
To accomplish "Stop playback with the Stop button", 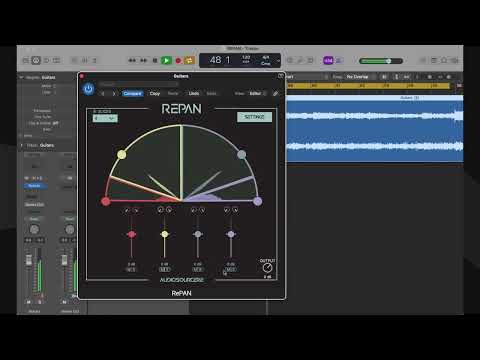I will [155, 60].
